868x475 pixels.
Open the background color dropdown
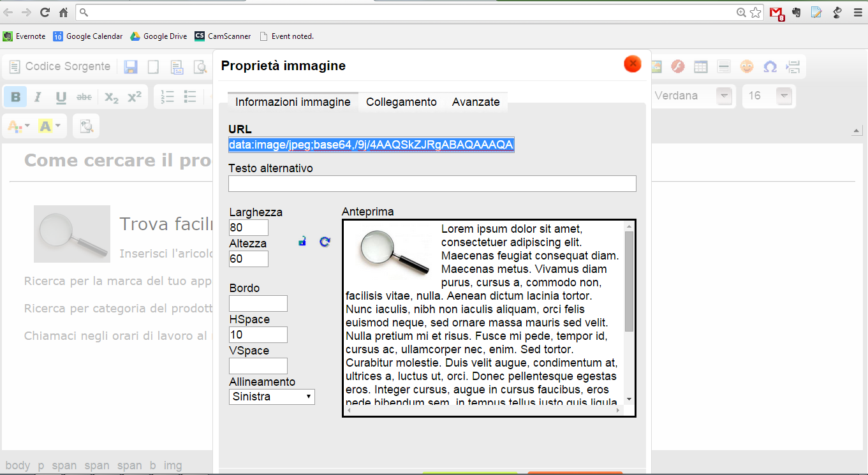coord(50,126)
